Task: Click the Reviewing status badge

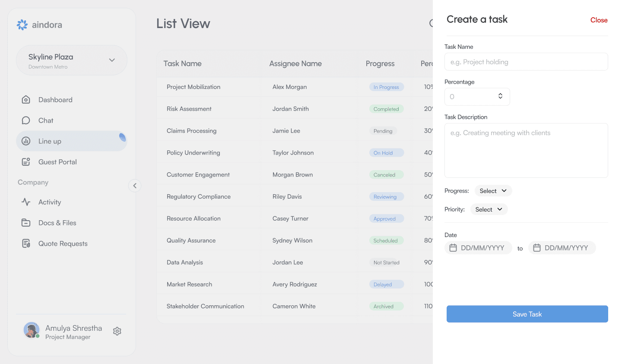Action: point(386,197)
